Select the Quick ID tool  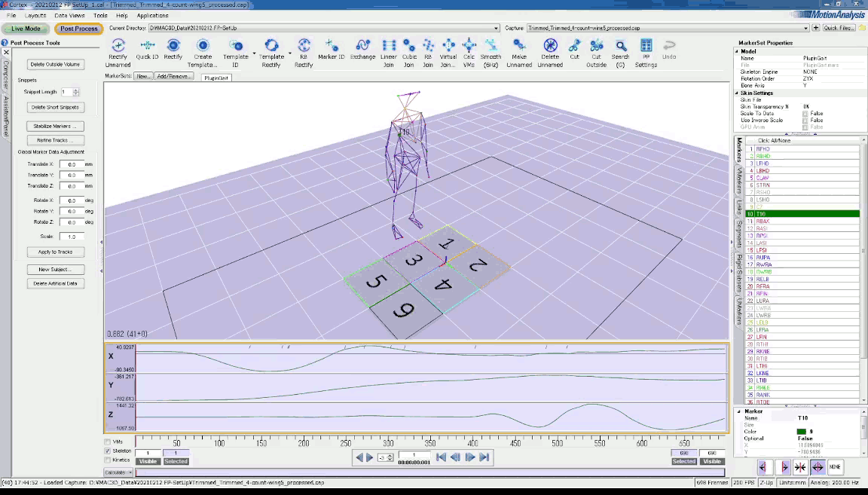click(147, 45)
